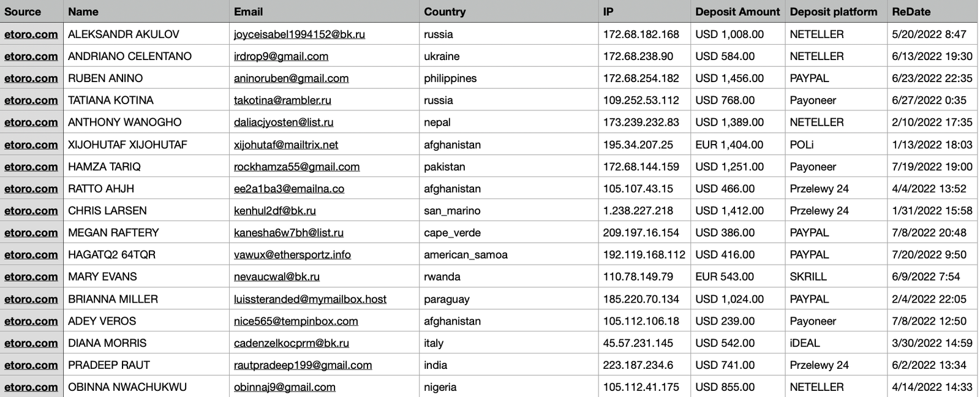
Task: Open the joyceisabel1994152@bk.ru email link
Action: (x=299, y=34)
